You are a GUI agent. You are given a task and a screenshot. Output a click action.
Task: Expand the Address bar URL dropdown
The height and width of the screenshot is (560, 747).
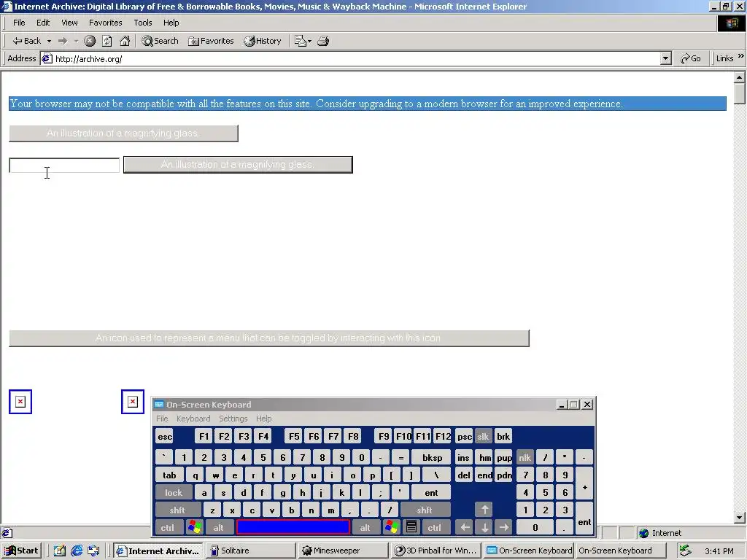666,58
